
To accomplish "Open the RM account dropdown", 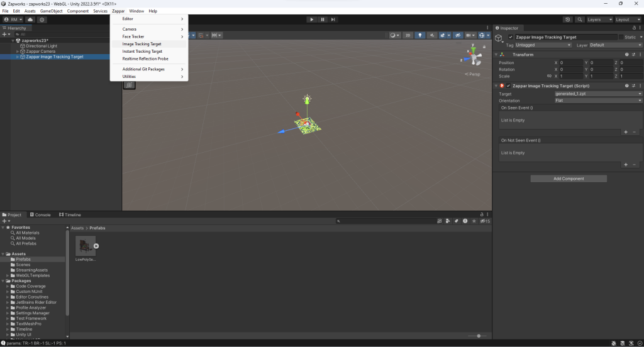I will coord(13,19).
